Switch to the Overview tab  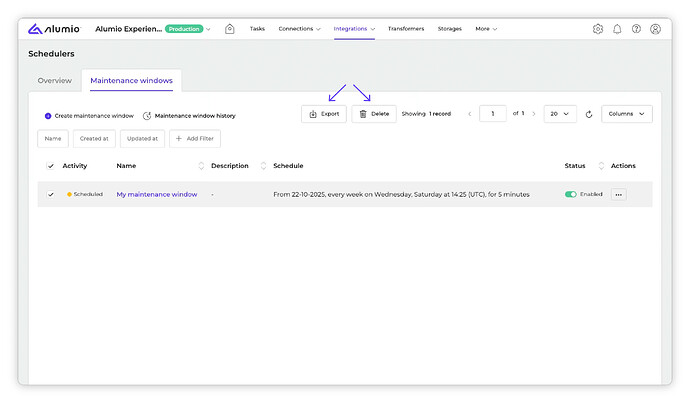point(55,80)
